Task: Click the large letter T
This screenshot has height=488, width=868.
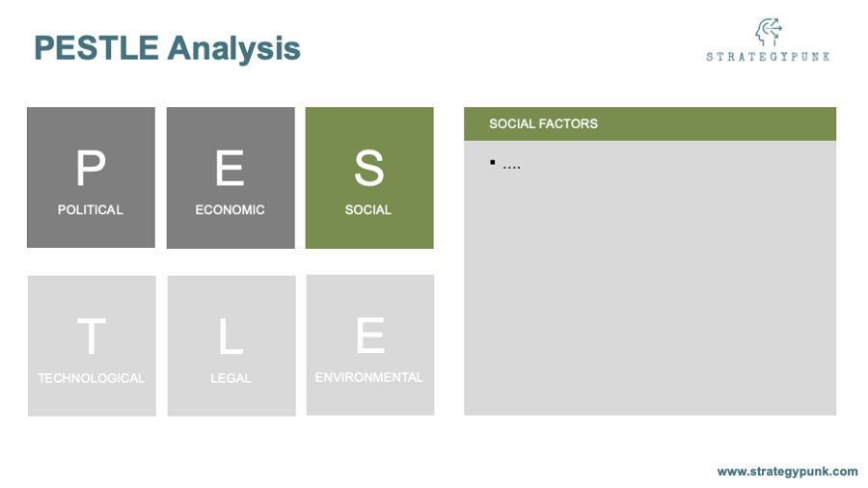Action: pos(92,336)
